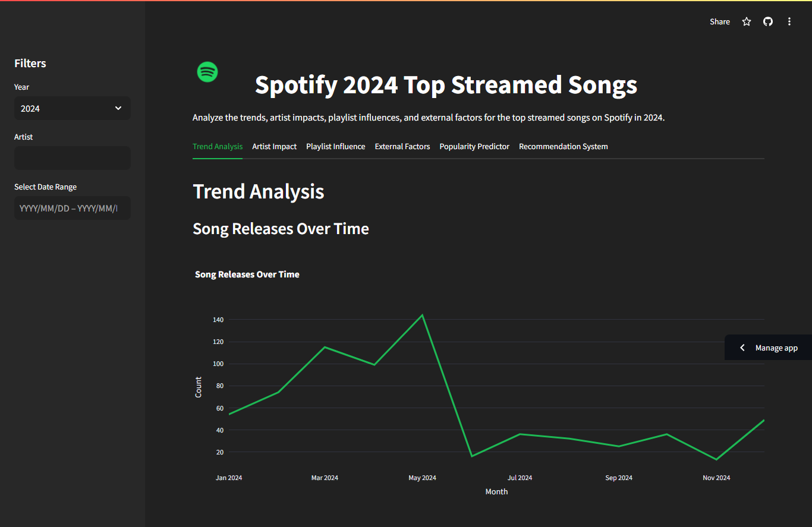Switch to the Popularity Predictor tab
812x527 pixels.
coord(474,146)
